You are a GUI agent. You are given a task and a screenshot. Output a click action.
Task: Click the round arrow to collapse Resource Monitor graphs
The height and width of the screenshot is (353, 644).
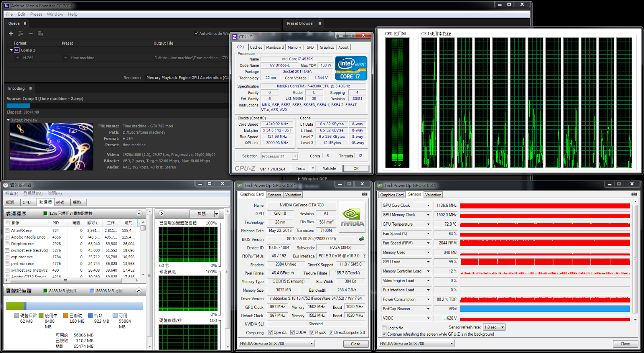coord(162,214)
